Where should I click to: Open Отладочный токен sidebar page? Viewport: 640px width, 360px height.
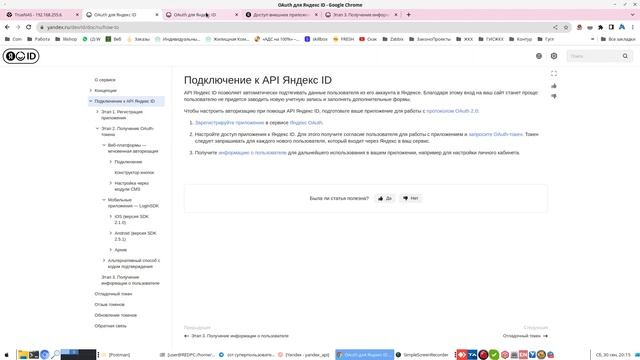(113, 294)
